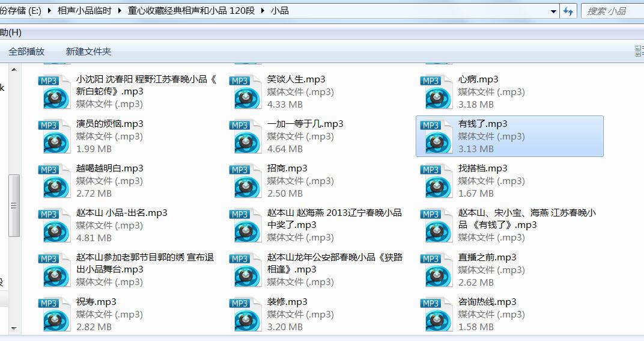
Task: Click file name 赵本山、宋小宝、海燕 江苏春晚小品
Action: [527, 219]
